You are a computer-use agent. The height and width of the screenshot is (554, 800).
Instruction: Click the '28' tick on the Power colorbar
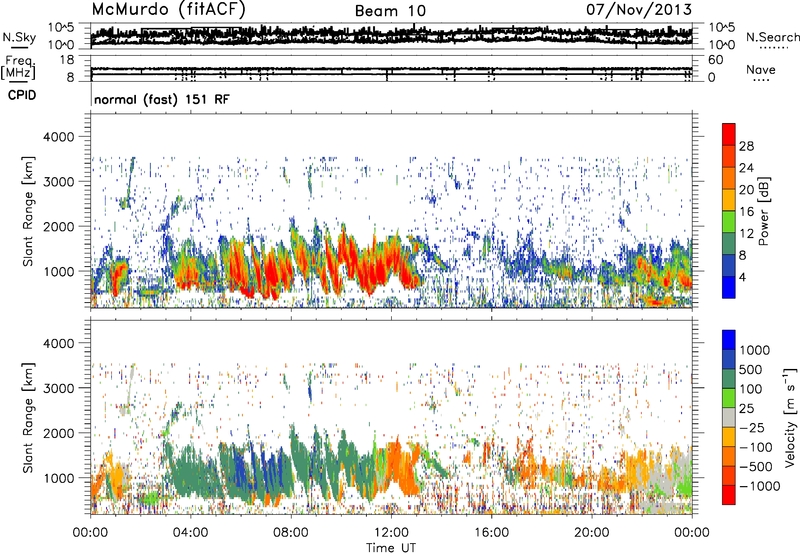click(x=746, y=146)
